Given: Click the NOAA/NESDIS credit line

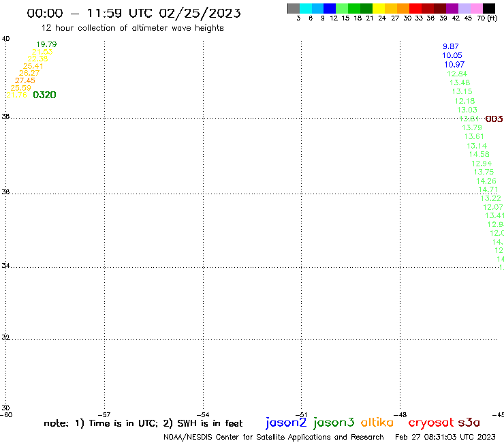Looking at the screenshot, I should pyautogui.click(x=274, y=438).
